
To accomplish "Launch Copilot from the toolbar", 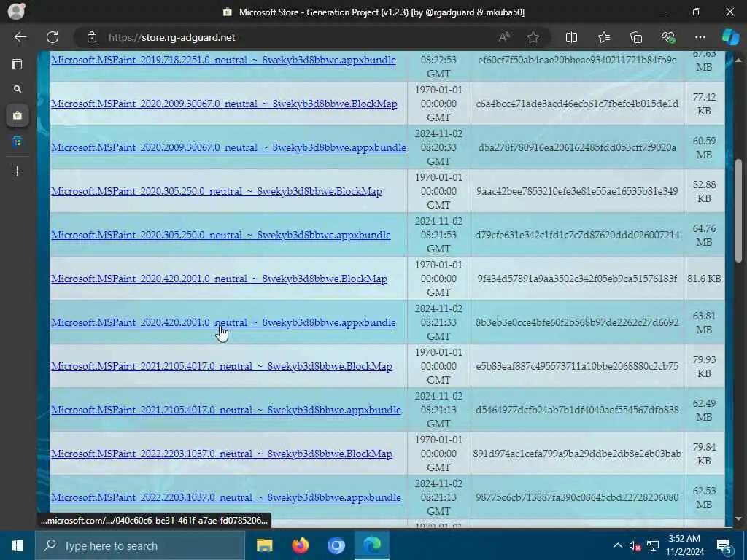I will point(730,37).
